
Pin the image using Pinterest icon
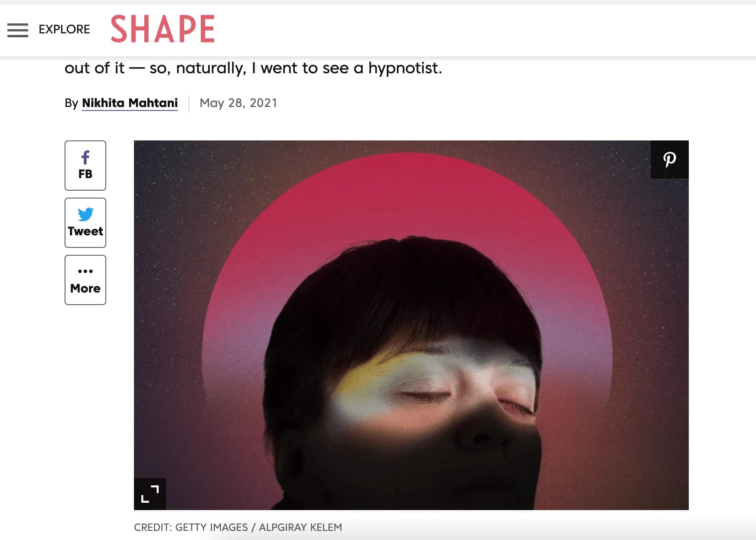pyautogui.click(x=669, y=159)
